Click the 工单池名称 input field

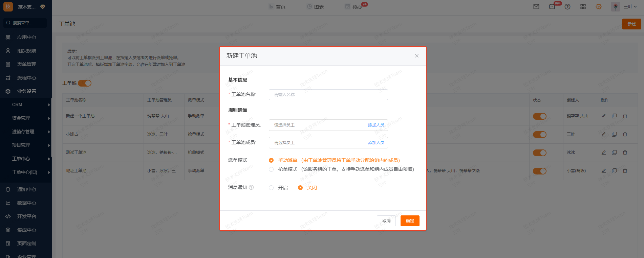pos(328,95)
